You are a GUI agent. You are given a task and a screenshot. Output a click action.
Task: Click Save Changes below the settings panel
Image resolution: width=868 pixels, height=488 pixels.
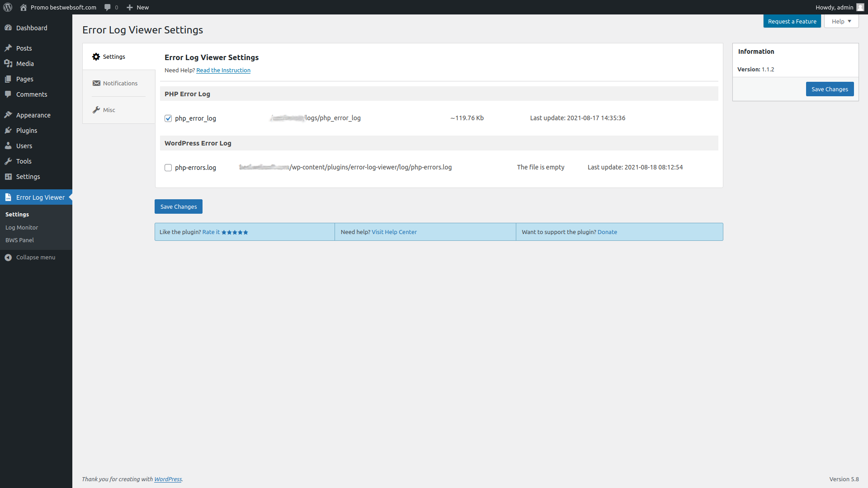point(178,206)
